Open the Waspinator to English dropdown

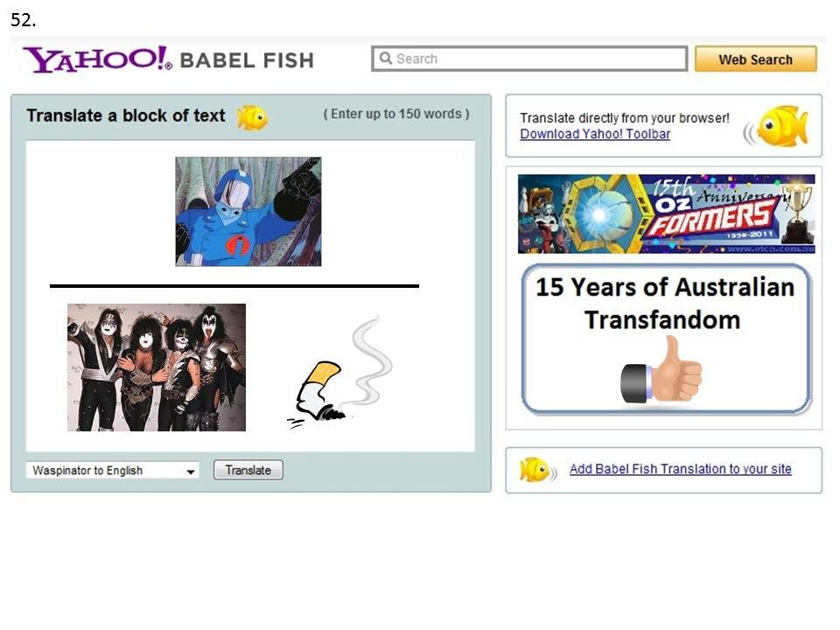point(113,471)
